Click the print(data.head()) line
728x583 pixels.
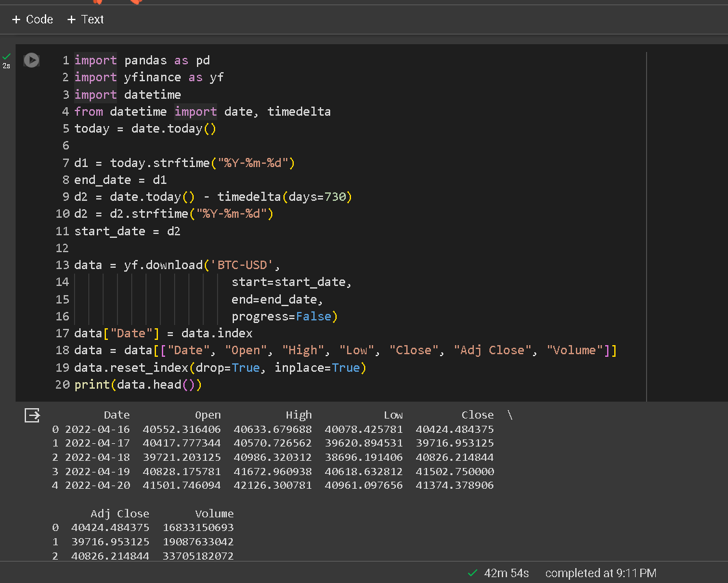click(x=138, y=385)
